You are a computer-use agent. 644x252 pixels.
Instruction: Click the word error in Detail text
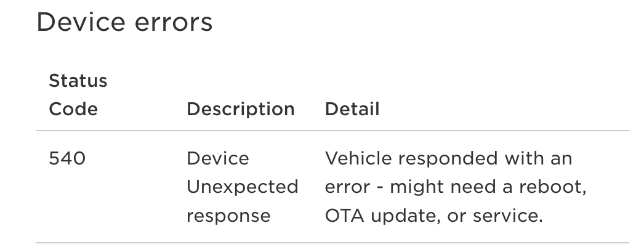(x=346, y=187)
